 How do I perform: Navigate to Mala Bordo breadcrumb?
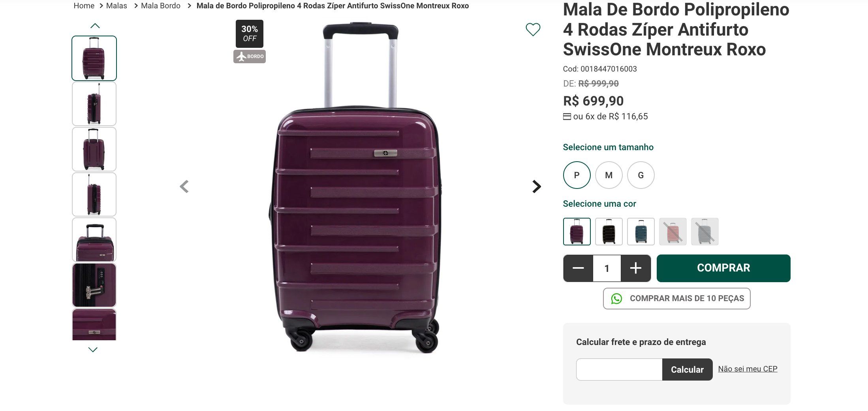point(160,6)
